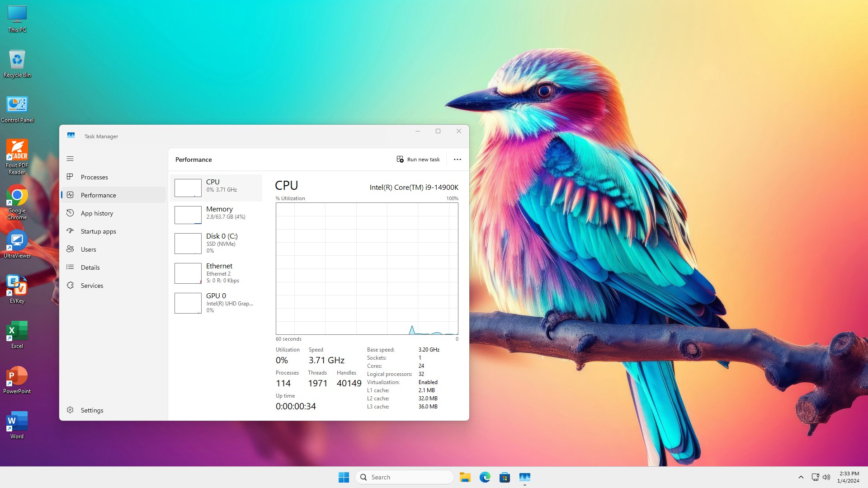Open Task Manager Settings

pyautogui.click(x=92, y=410)
